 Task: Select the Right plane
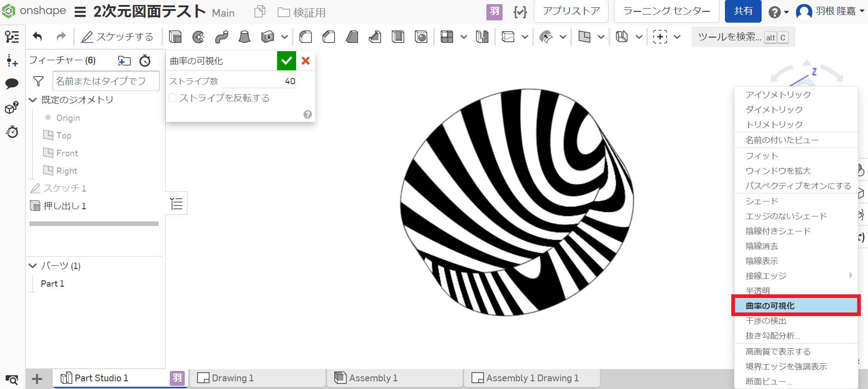click(67, 171)
